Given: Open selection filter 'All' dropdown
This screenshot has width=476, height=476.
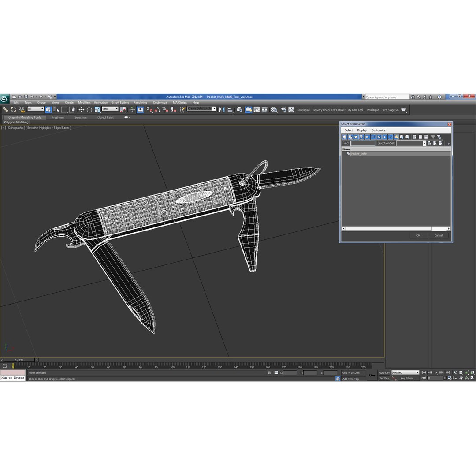Looking at the screenshot, I should coord(36,109).
